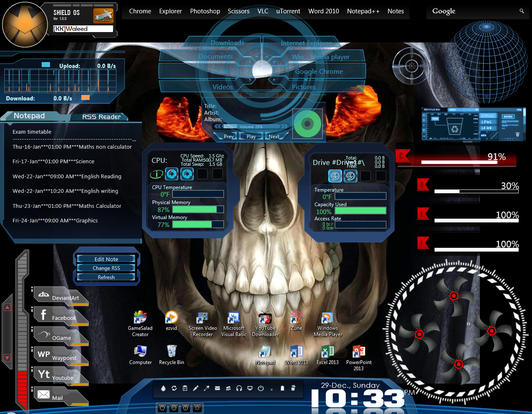
Task: Switch to the Notepad tab
Action: pyautogui.click(x=29, y=116)
